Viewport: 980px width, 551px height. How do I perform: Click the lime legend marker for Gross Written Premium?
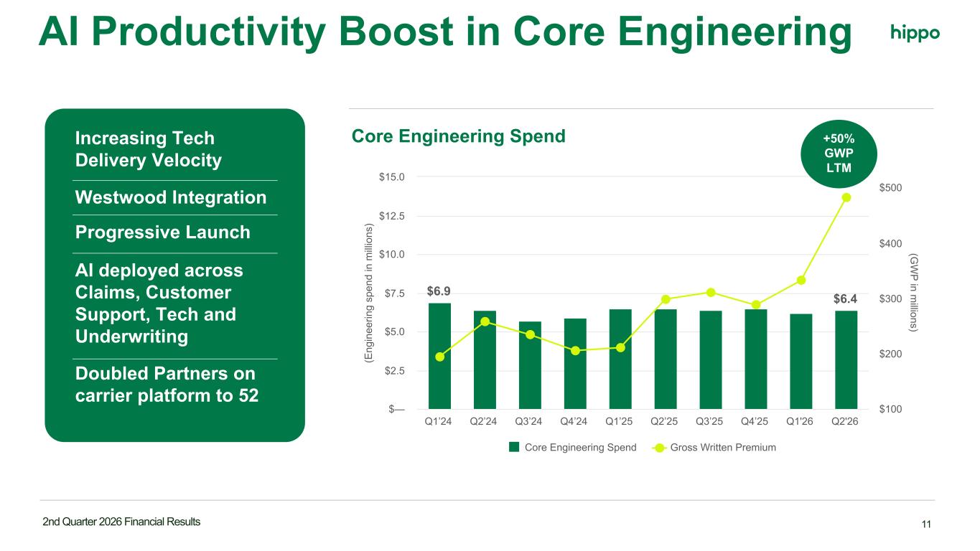pos(660,448)
